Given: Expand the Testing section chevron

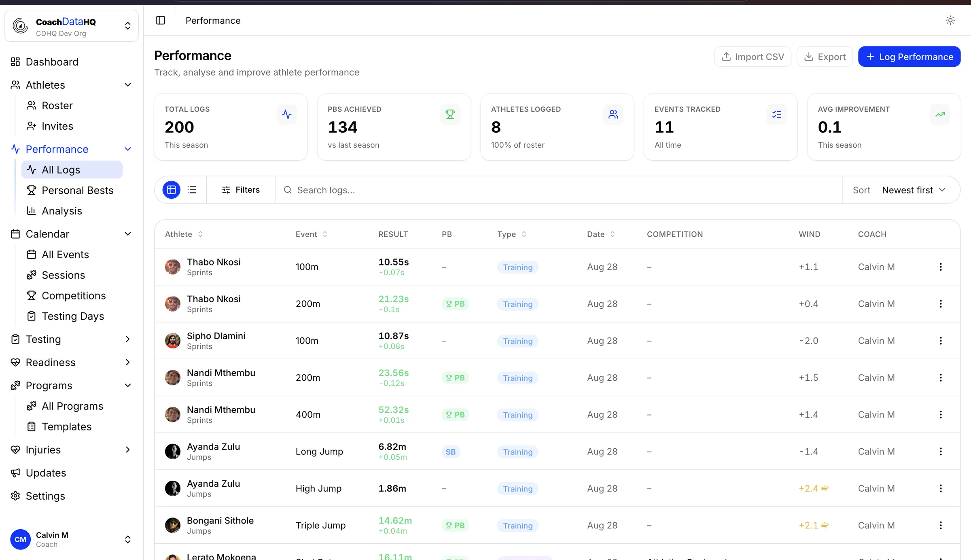Looking at the screenshot, I should pos(128,339).
